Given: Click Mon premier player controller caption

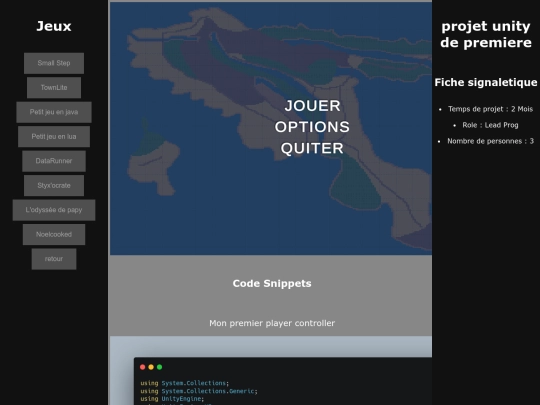Looking at the screenshot, I should coord(272,323).
